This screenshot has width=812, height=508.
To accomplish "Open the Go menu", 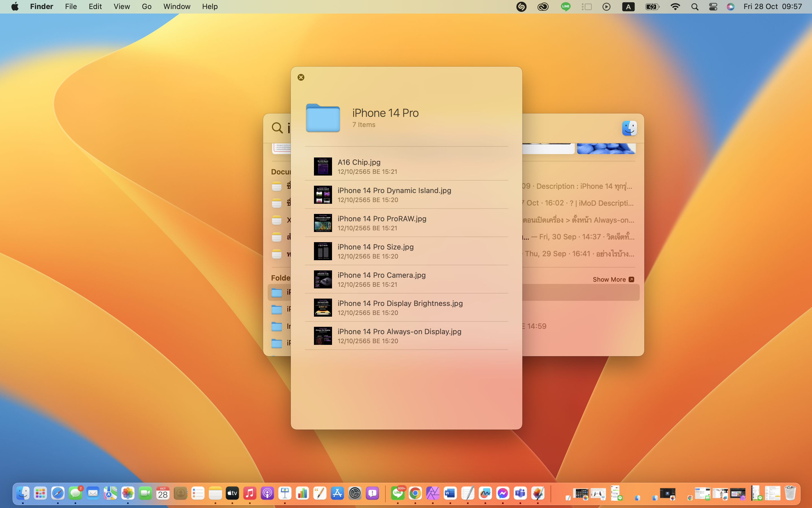I will [x=147, y=7].
